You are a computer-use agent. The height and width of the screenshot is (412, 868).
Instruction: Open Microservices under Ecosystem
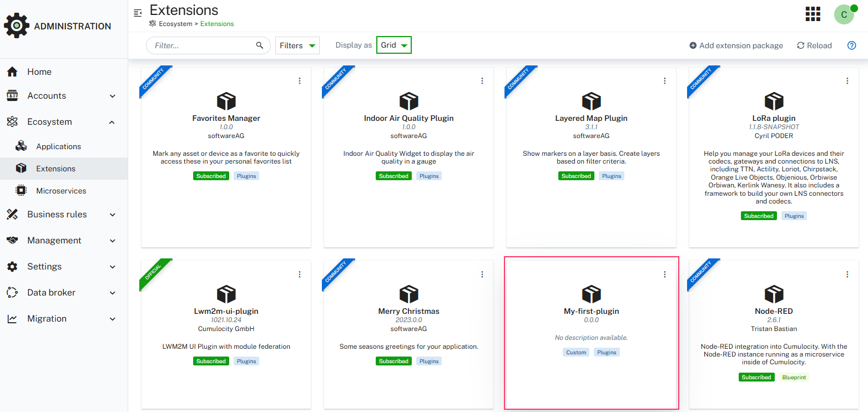pyautogui.click(x=64, y=191)
